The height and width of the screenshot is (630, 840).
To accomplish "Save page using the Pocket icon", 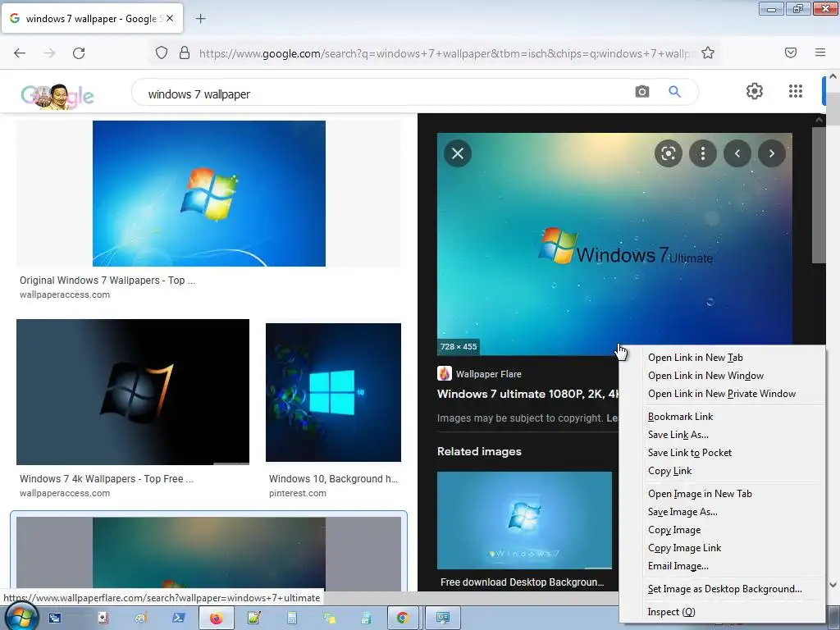I will 791,52.
